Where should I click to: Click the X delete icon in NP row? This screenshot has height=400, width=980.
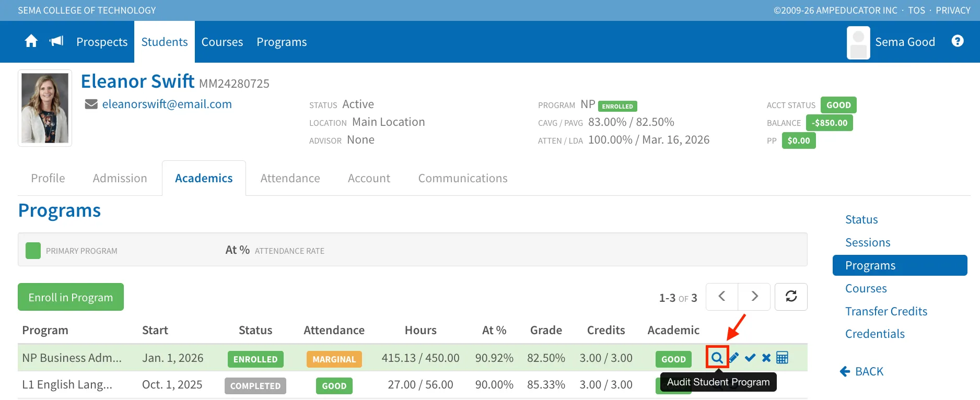pyautogui.click(x=766, y=358)
